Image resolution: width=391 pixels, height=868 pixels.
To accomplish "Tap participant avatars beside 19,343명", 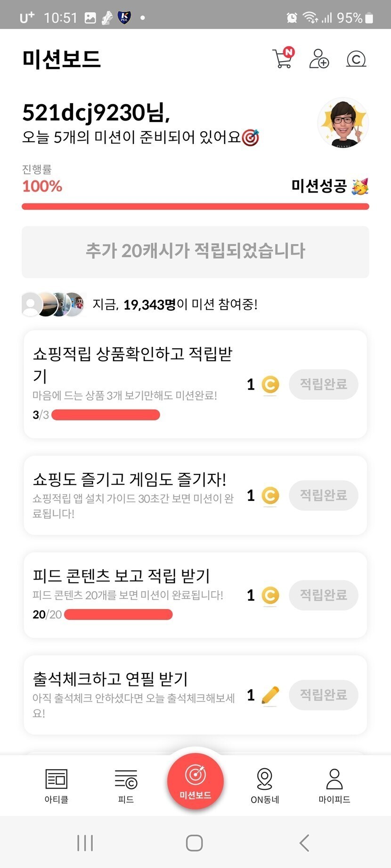I will (53, 305).
